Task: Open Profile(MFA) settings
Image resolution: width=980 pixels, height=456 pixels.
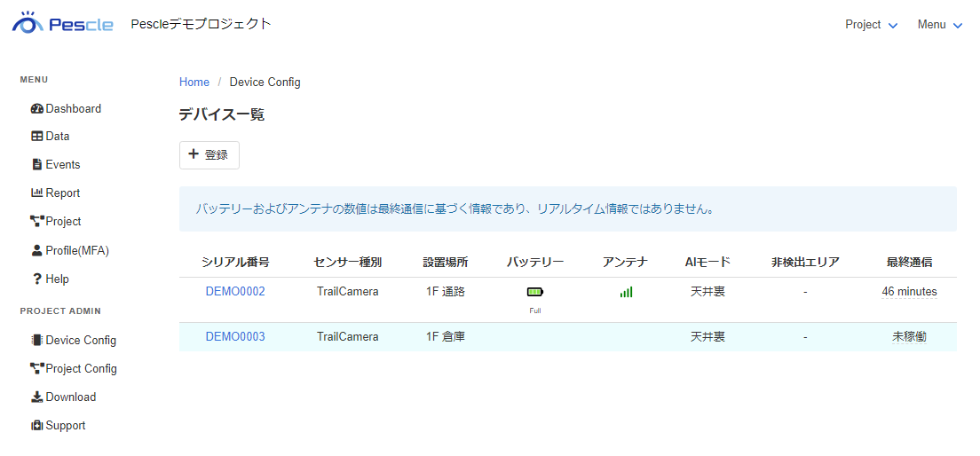Action: [70, 250]
